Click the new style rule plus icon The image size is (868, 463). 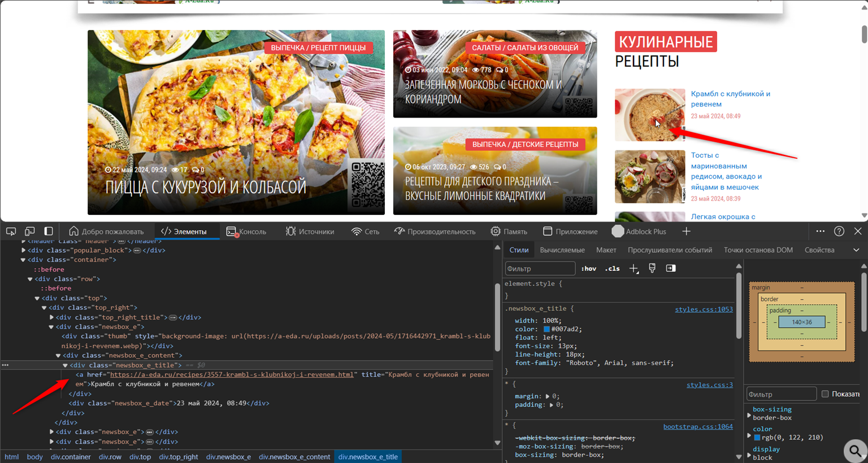633,269
